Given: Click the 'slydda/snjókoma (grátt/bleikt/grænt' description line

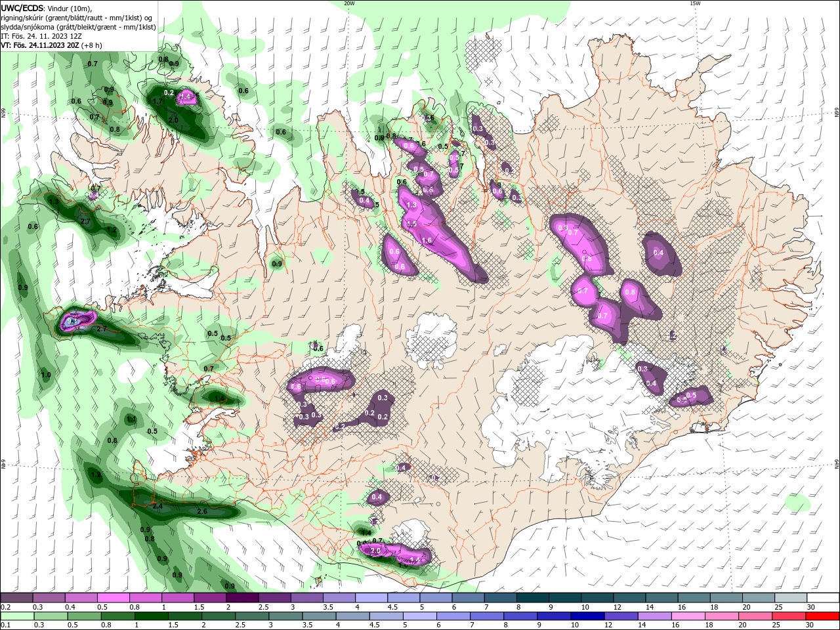Looking at the screenshot, I should [78, 27].
